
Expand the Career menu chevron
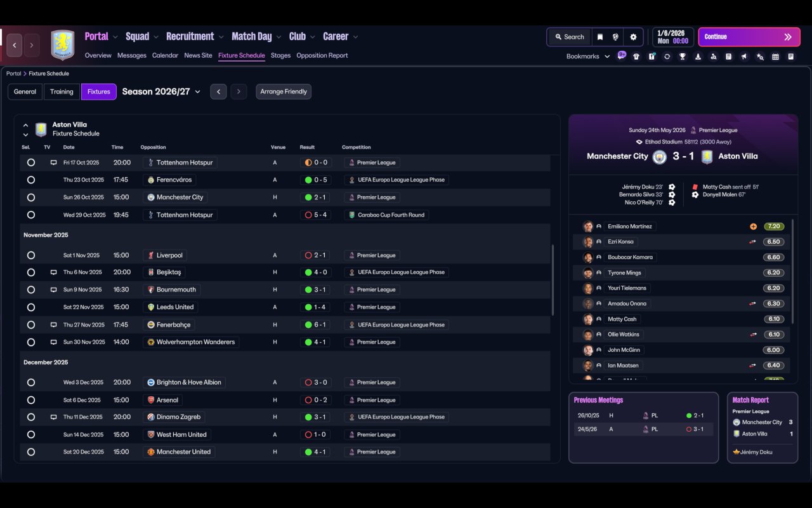(355, 37)
